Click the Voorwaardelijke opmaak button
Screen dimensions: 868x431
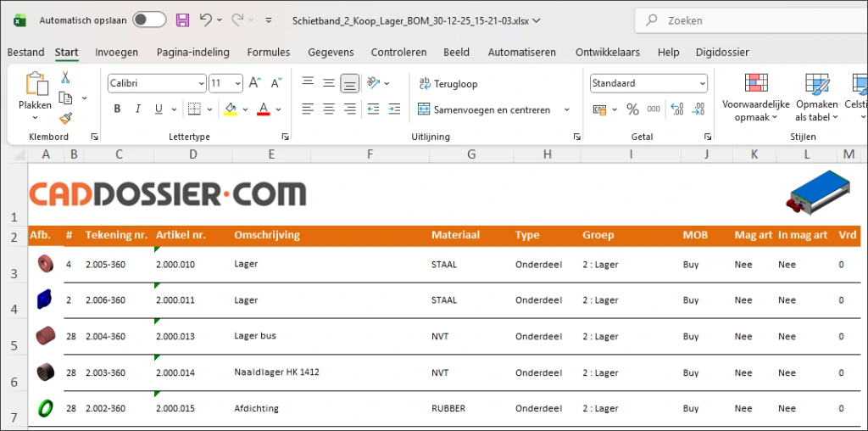(755, 98)
